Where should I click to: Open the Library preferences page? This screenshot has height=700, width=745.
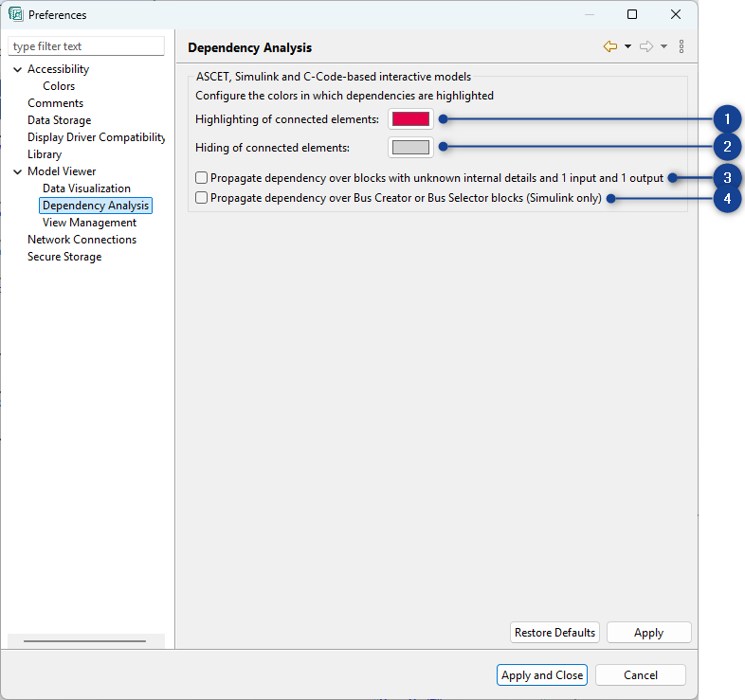45,154
